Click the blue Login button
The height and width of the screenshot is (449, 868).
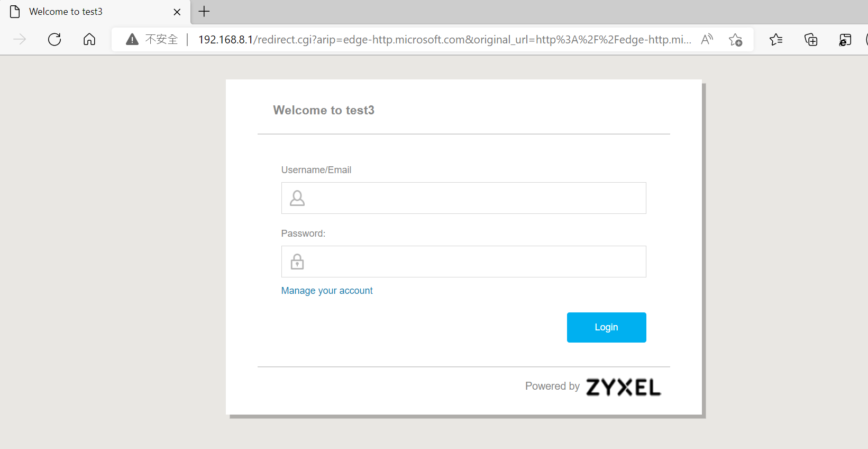[606, 327]
